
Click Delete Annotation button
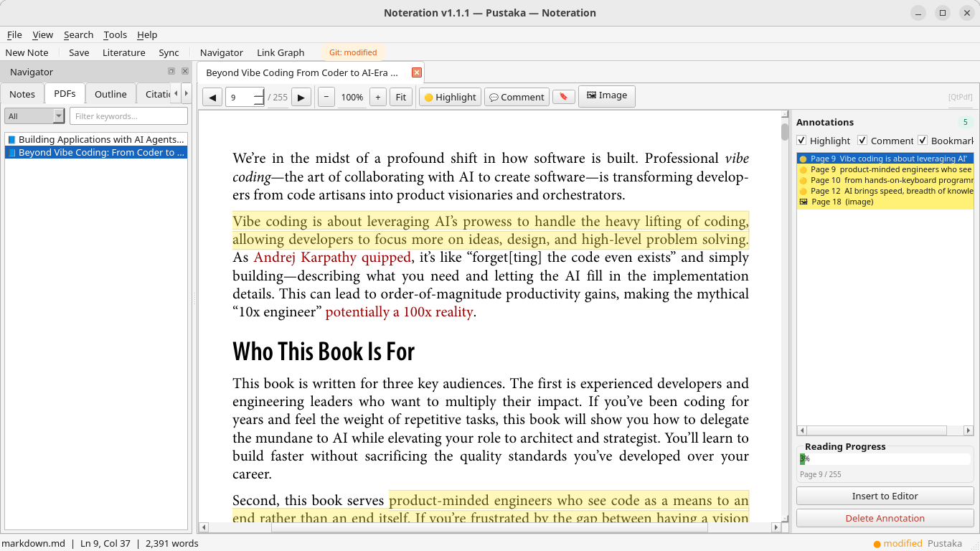click(x=885, y=518)
